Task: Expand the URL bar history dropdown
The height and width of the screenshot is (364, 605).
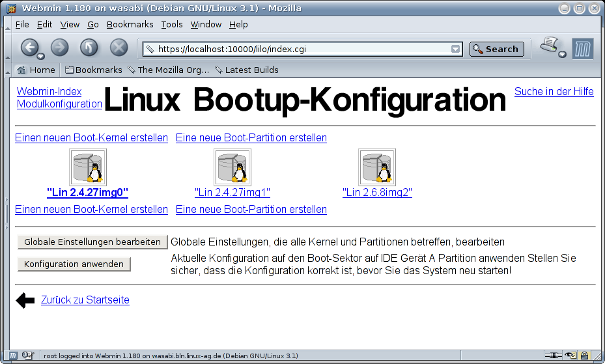Action: point(456,49)
